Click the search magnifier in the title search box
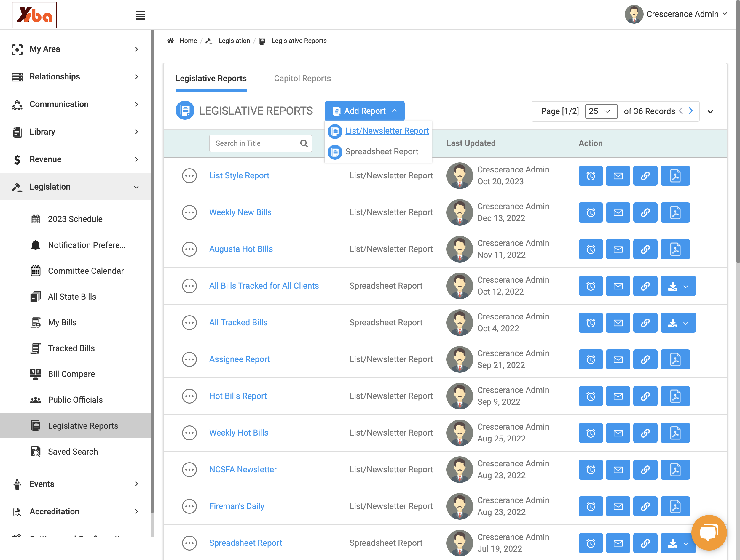This screenshot has height=560, width=740. (304, 143)
